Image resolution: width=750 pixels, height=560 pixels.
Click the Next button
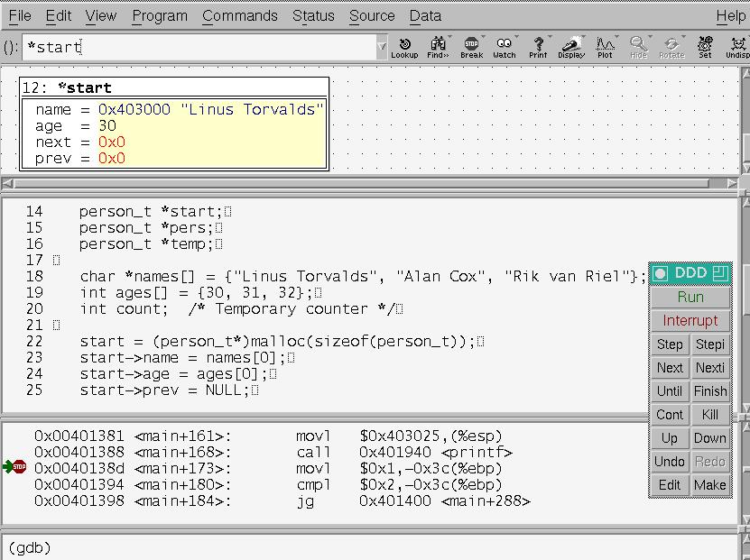click(670, 367)
